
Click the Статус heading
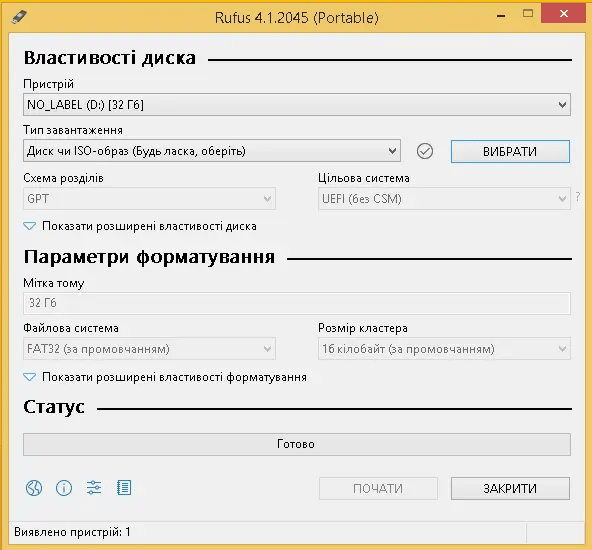tap(54, 407)
